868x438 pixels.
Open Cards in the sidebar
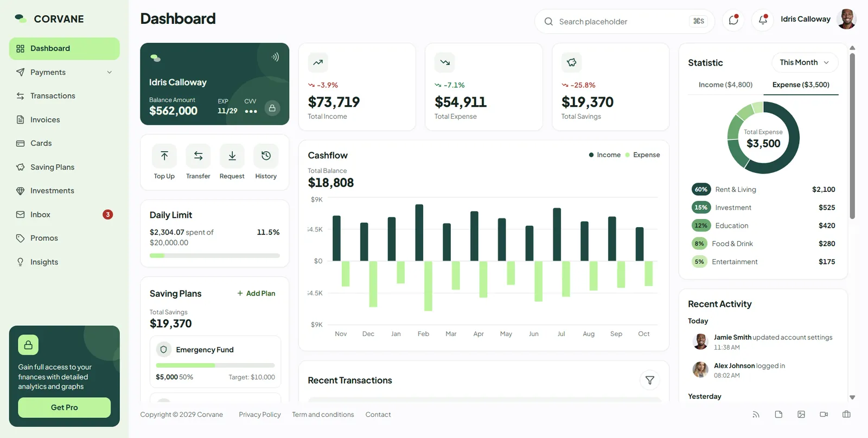coord(65,143)
